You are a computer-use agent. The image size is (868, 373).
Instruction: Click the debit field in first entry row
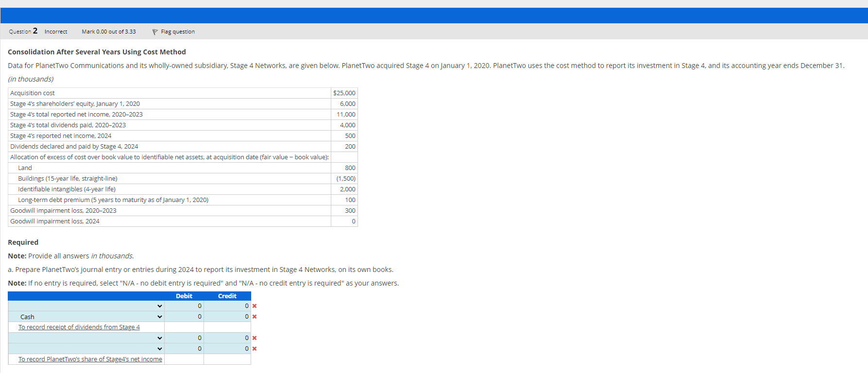pyautogui.click(x=184, y=306)
